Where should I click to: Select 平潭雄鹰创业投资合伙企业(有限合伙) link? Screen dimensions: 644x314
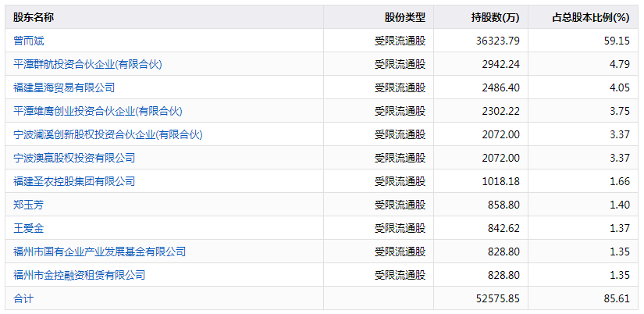(x=98, y=111)
